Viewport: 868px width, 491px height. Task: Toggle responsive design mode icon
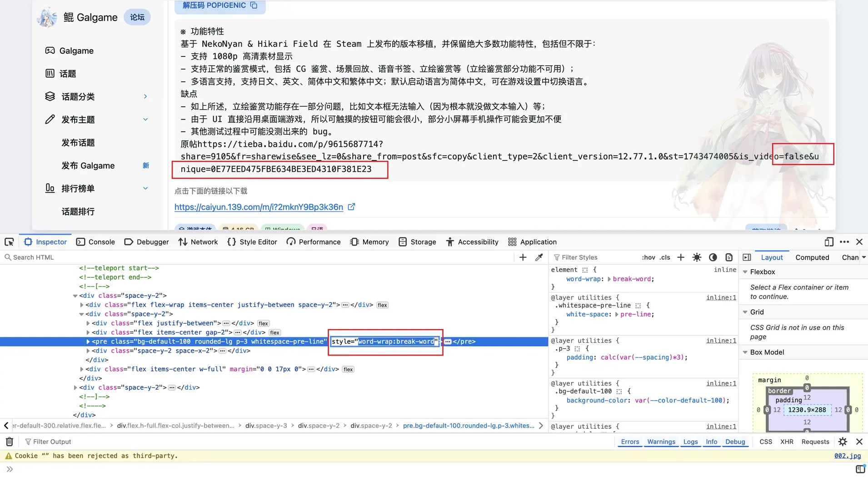pos(829,242)
